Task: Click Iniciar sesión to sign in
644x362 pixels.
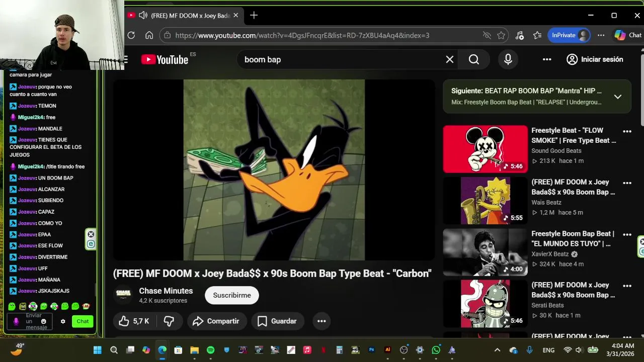Action: click(x=595, y=59)
